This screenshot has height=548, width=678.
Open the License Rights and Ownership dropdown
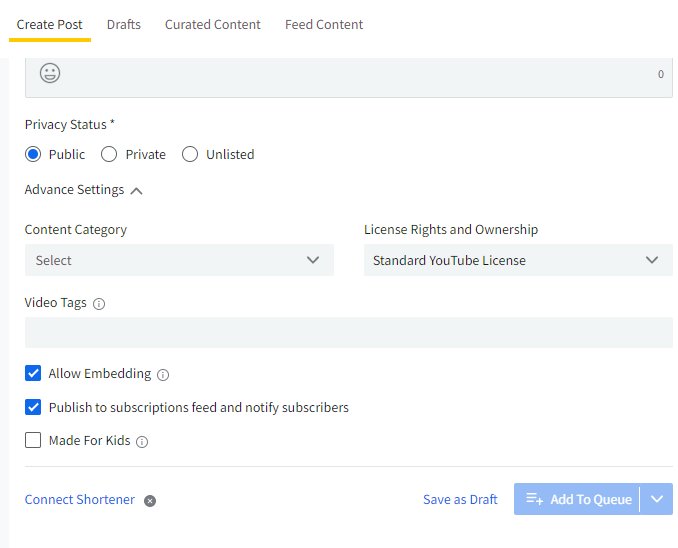coord(518,260)
